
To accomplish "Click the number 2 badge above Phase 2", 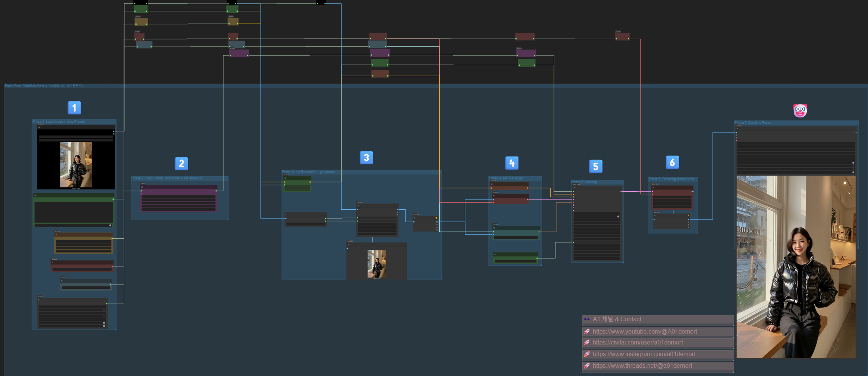I will pyautogui.click(x=181, y=164).
